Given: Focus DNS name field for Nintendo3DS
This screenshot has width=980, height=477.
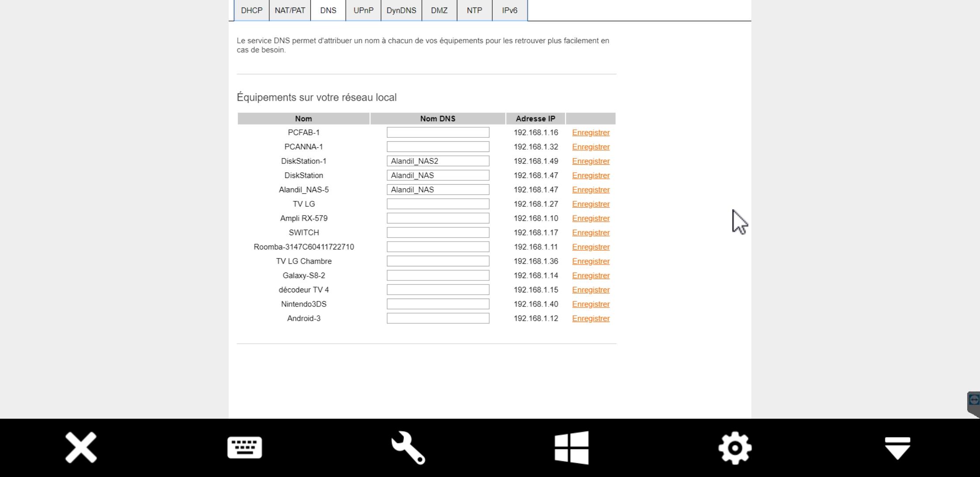Looking at the screenshot, I should (438, 304).
